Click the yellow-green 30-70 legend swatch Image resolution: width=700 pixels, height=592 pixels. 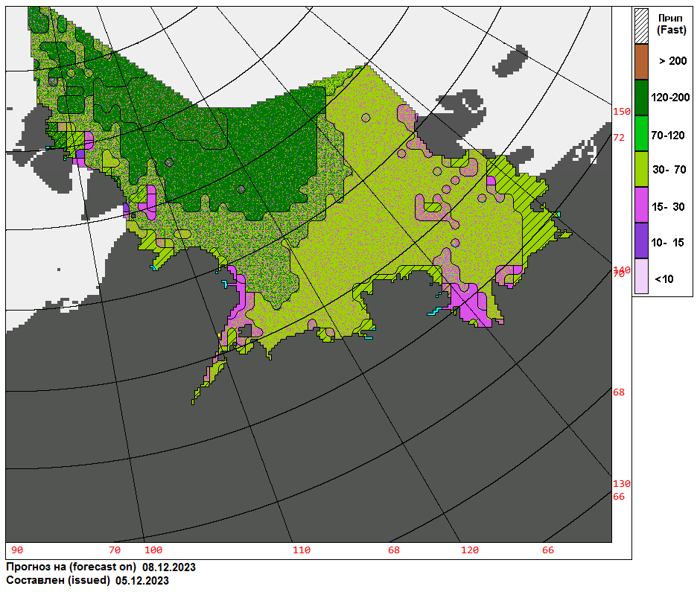point(641,169)
